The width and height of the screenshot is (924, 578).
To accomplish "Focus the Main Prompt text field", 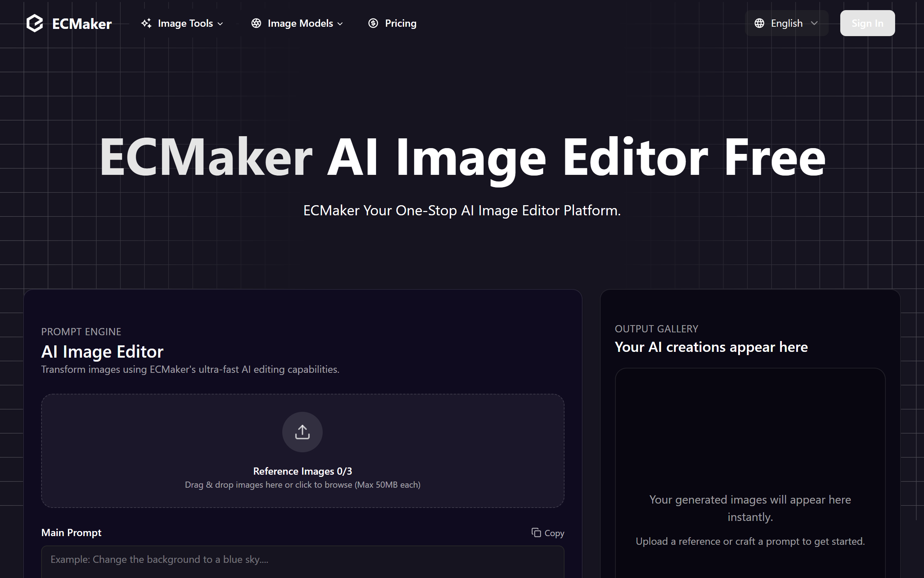I will coord(303,562).
